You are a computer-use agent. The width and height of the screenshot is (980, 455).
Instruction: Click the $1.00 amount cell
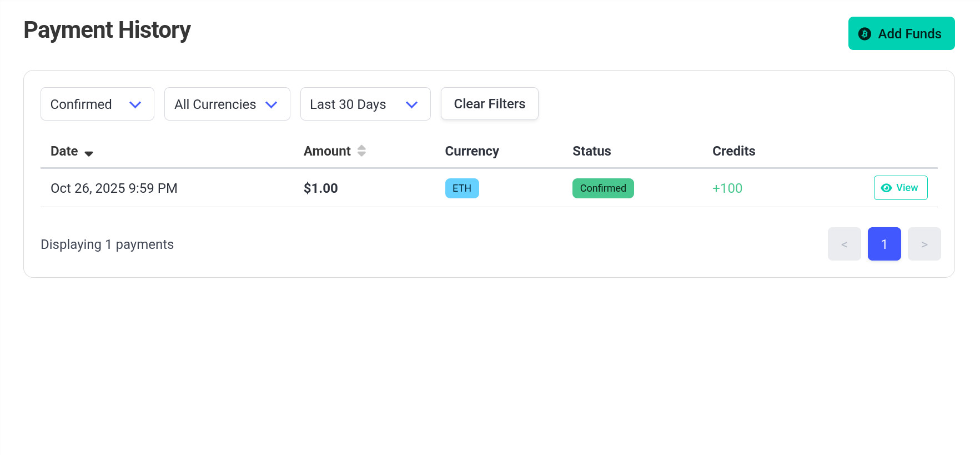[320, 188]
